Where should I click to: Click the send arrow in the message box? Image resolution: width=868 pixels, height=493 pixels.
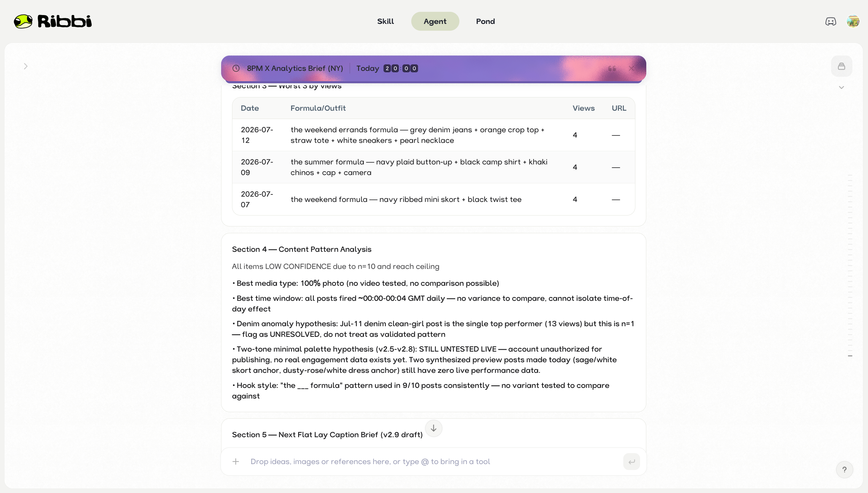[x=631, y=461]
